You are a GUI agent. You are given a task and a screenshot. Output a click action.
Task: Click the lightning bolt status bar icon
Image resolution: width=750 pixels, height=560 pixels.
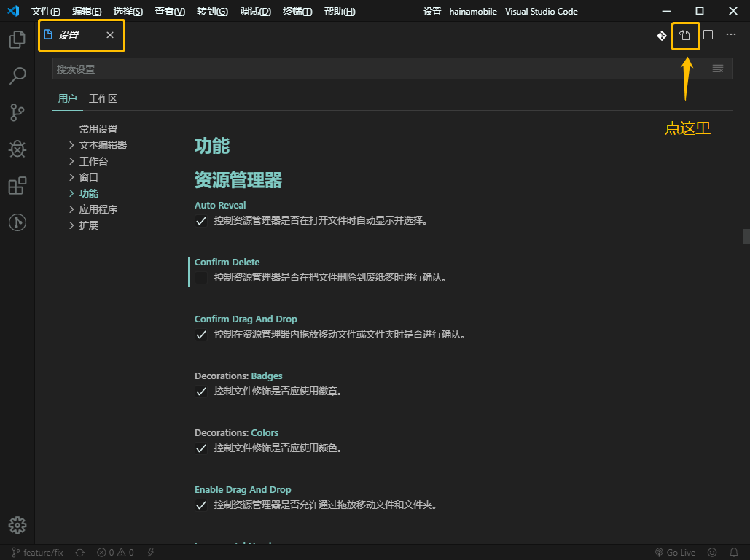click(x=151, y=552)
